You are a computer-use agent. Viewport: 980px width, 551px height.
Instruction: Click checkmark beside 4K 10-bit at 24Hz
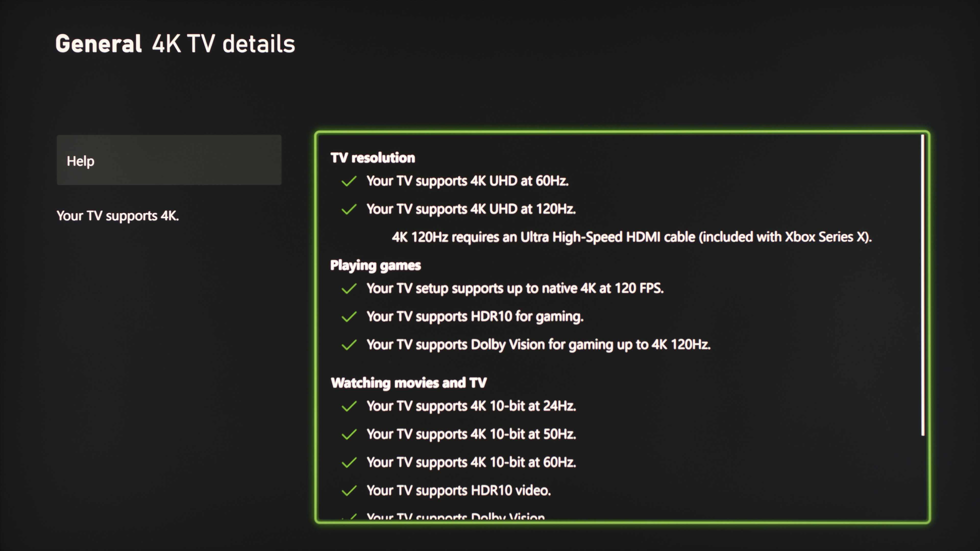[349, 406]
